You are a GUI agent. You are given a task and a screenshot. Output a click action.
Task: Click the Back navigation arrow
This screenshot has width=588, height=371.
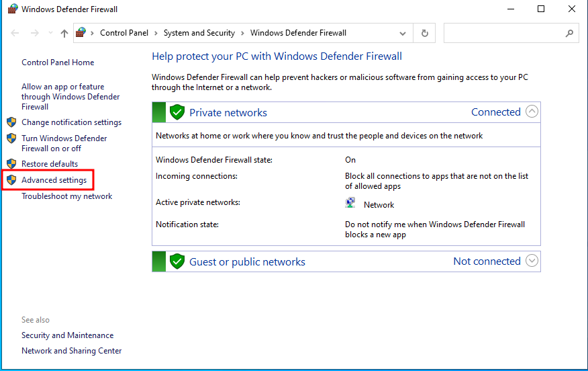[x=15, y=33]
